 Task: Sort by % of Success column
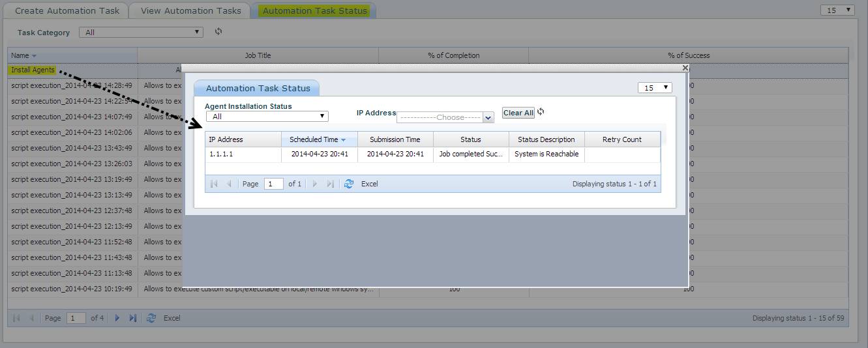[x=689, y=55]
